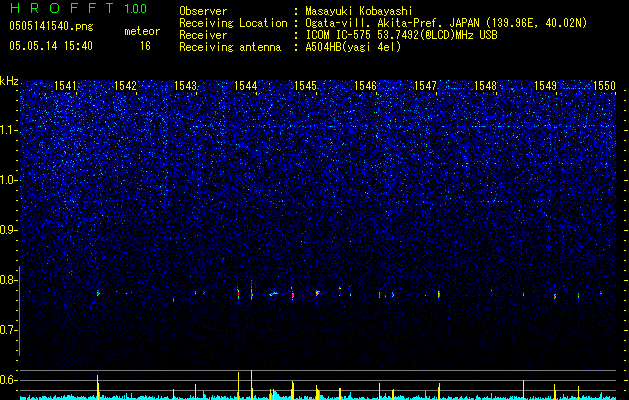Screen dimensions: 629x400
Task: Click the 1549 time marker
Action: coord(546,86)
